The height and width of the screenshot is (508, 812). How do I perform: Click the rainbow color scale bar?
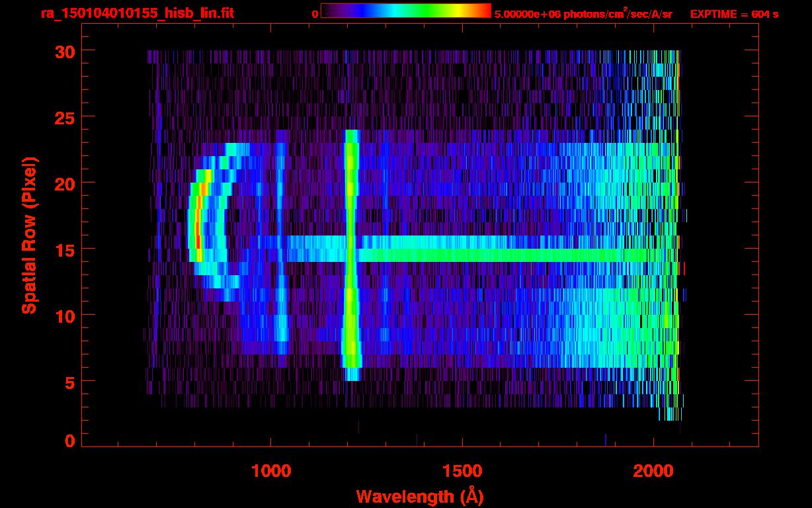pyautogui.click(x=406, y=11)
